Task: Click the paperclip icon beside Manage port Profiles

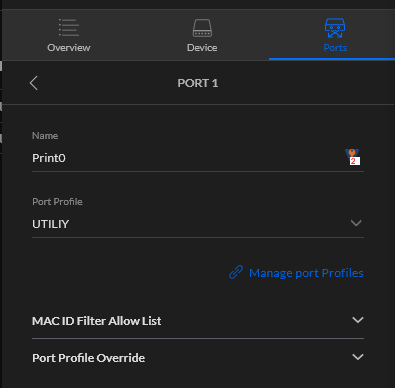Action: (x=236, y=272)
